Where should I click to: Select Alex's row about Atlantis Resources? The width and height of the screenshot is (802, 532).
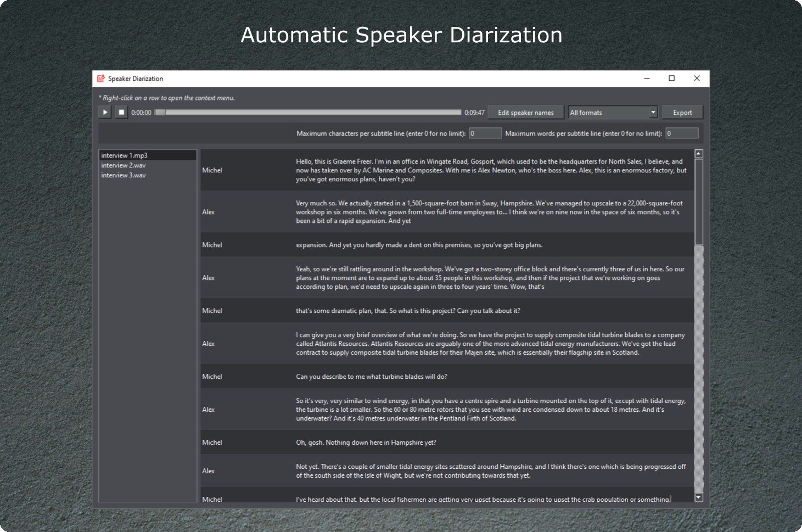point(439,343)
